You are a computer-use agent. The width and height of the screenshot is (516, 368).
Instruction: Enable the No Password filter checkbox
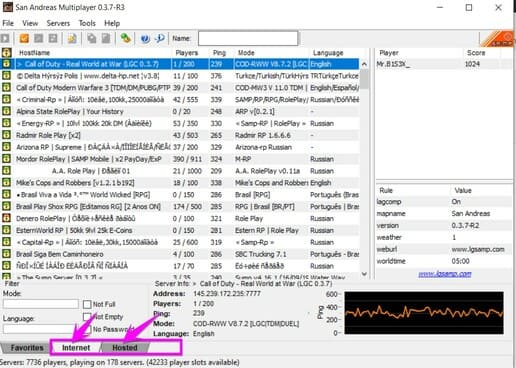point(87,329)
